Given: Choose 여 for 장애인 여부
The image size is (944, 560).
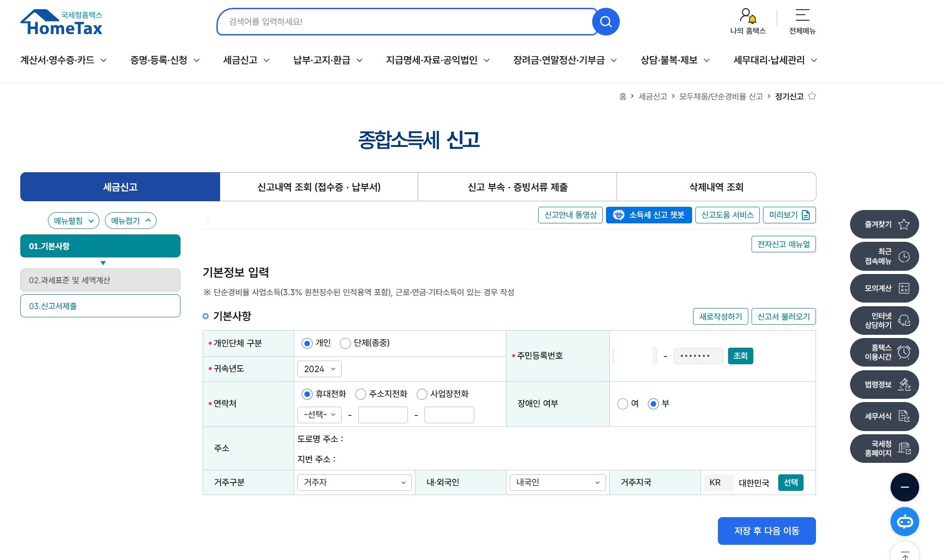Looking at the screenshot, I should click(x=623, y=404).
